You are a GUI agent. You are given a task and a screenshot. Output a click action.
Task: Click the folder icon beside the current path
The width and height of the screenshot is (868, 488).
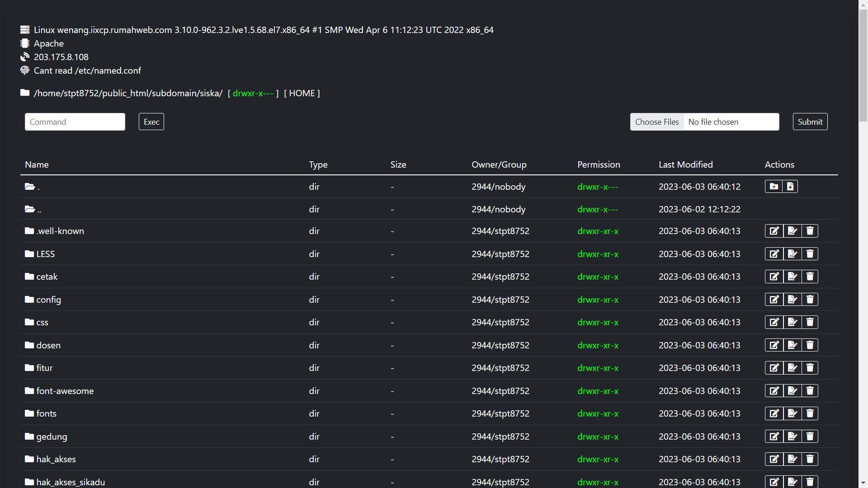click(x=25, y=93)
